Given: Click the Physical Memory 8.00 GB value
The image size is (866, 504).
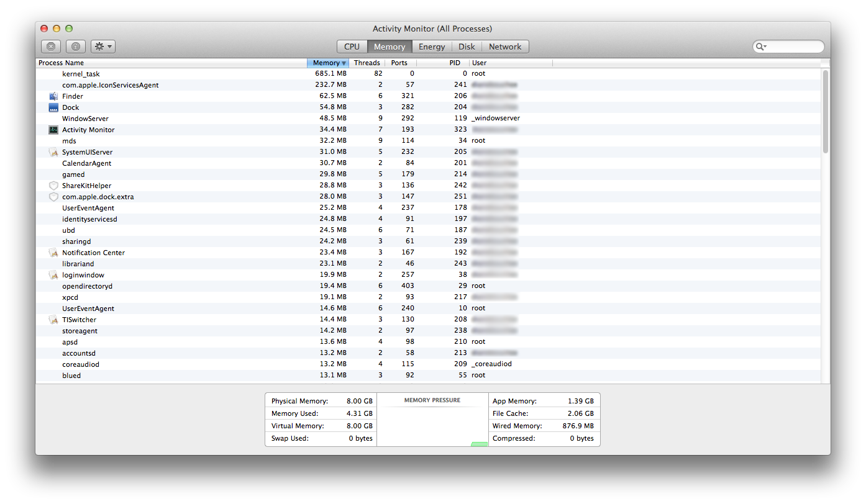Looking at the screenshot, I should point(359,402).
